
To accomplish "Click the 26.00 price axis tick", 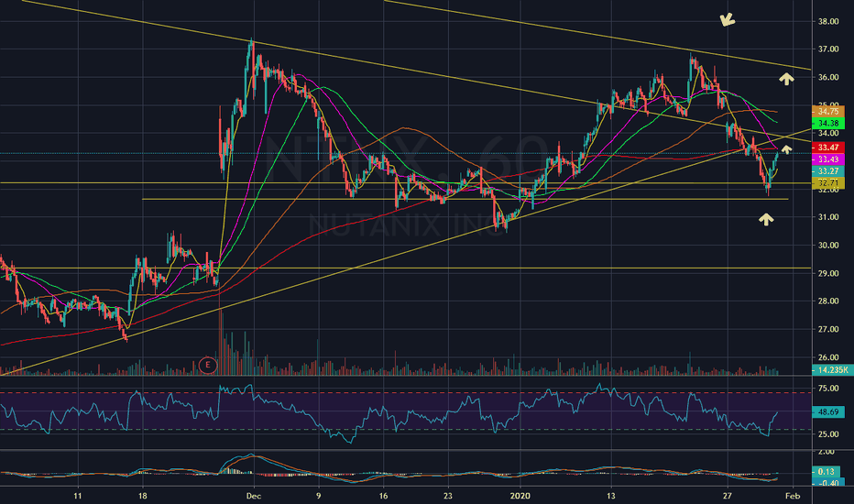I will tap(827, 357).
